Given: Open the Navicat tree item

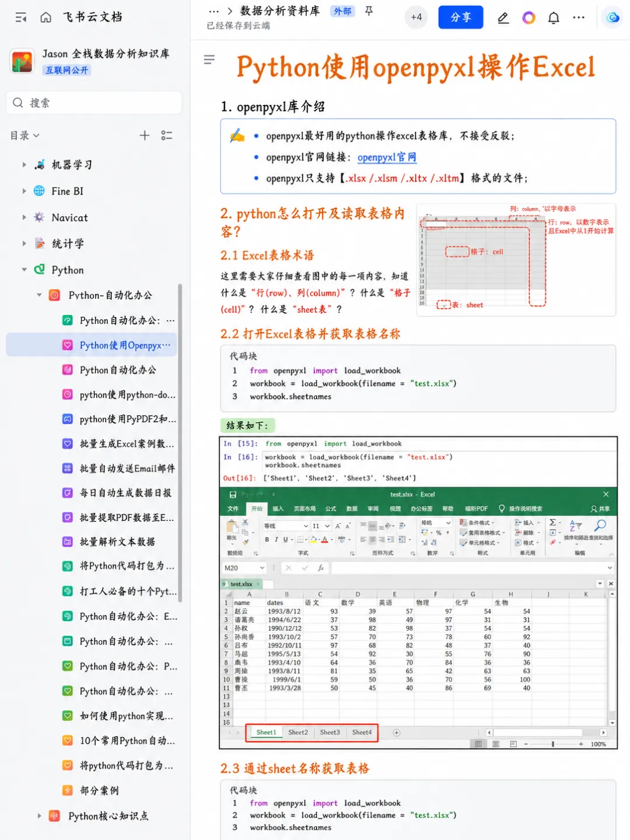Looking at the screenshot, I should click(x=69, y=218).
